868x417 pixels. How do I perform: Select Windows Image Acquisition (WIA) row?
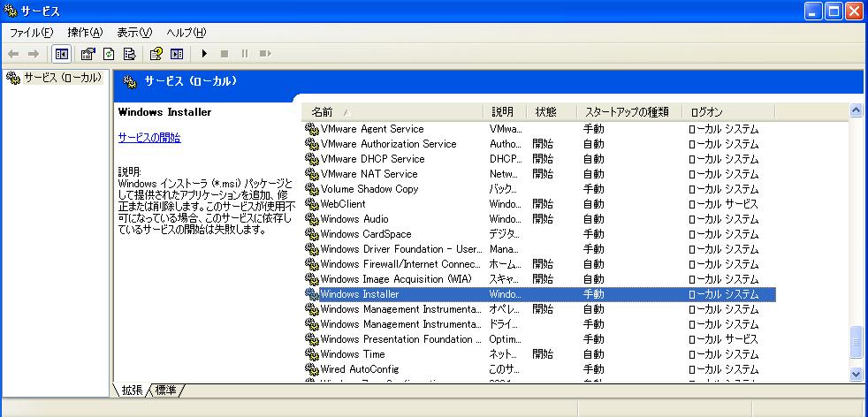540,279
